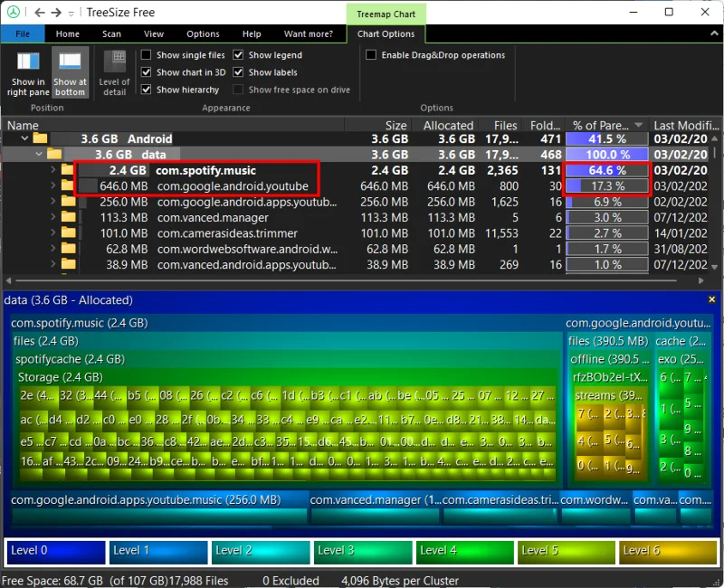The width and height of the screenshot is (724, 588).
Task: Sort by the Name column header
Action: click(173, 125)
